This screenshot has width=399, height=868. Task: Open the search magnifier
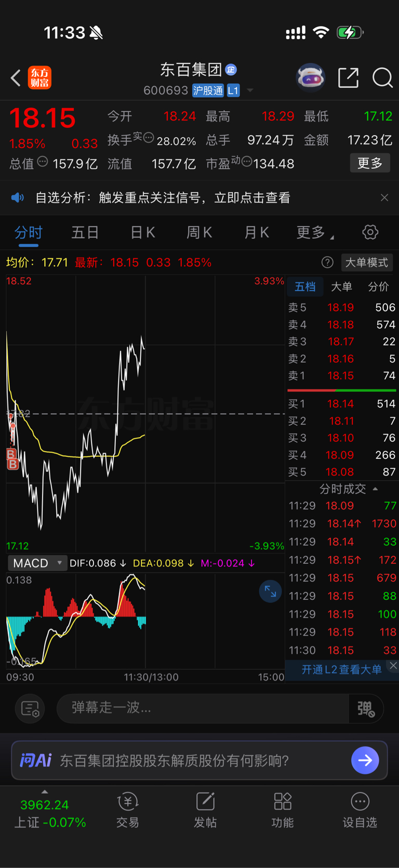(382, 78)
